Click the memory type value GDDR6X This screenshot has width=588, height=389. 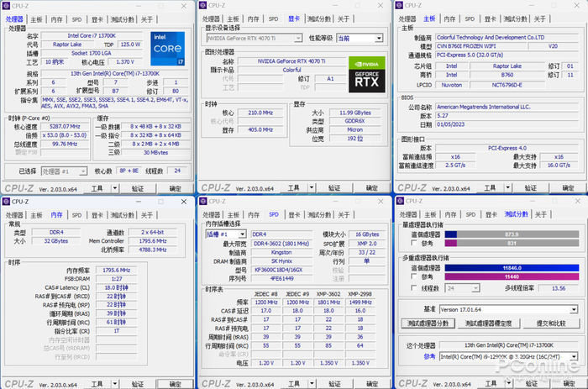[x=355, y=121]
